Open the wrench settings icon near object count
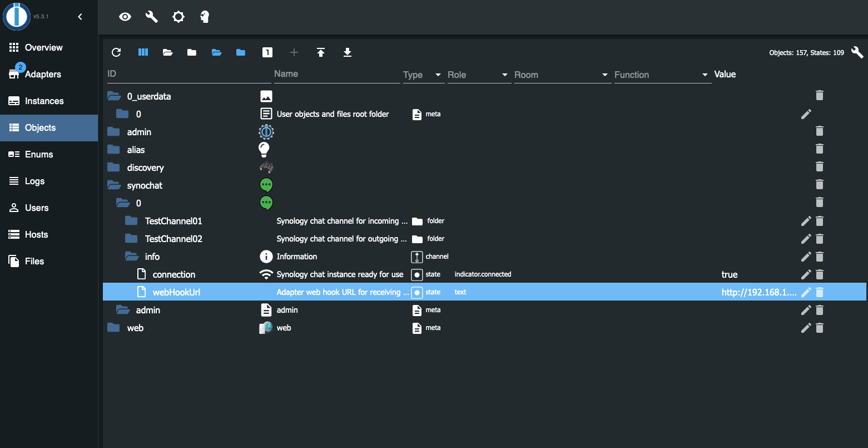Viewport: 868px width, 448px height. point(857,52)
